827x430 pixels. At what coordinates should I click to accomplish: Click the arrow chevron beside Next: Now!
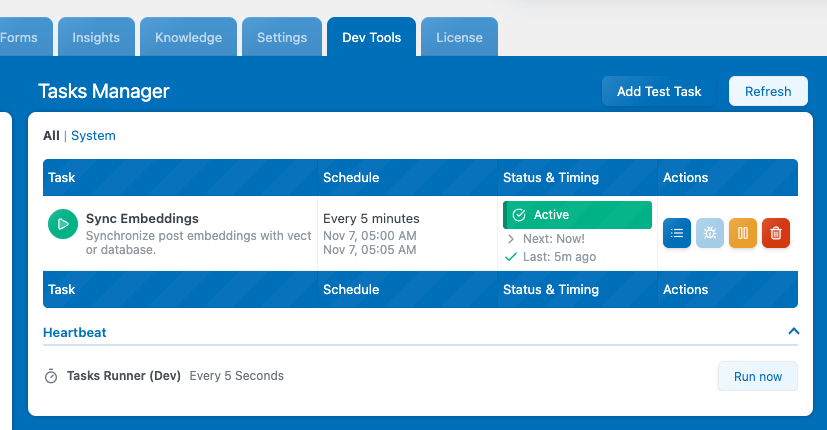click(x=512, y=239)
